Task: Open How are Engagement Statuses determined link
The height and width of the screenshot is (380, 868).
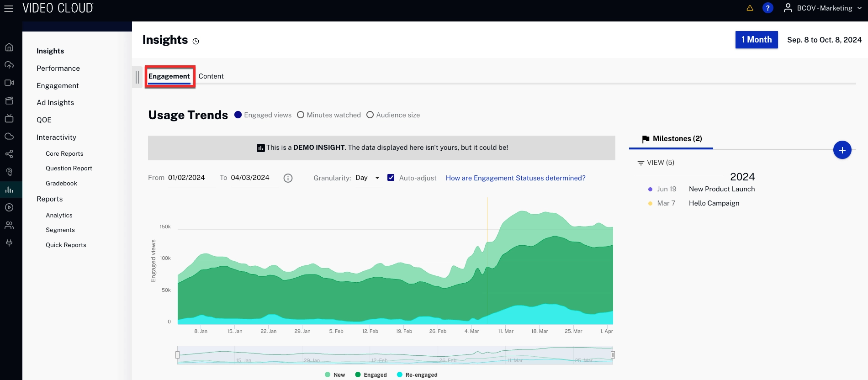Action: point(515,178)
